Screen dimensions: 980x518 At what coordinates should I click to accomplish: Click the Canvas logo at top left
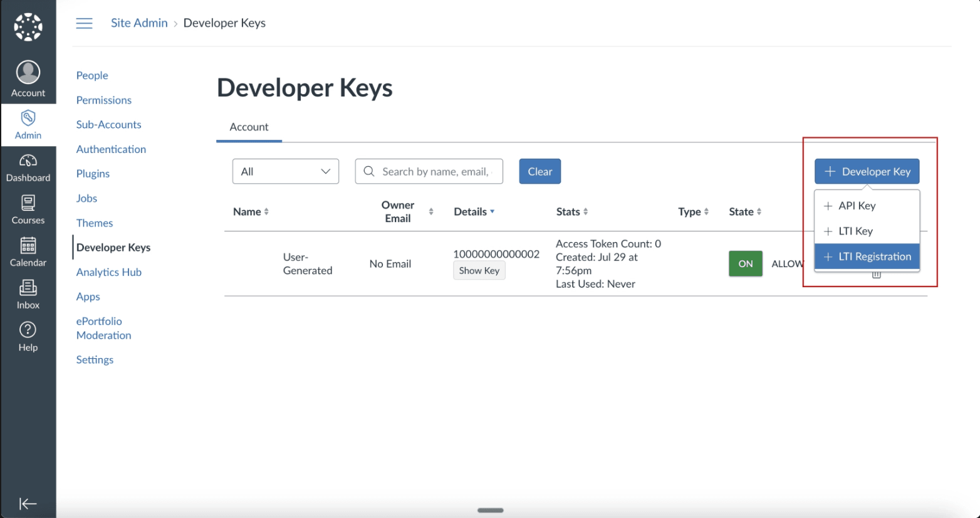28,26
